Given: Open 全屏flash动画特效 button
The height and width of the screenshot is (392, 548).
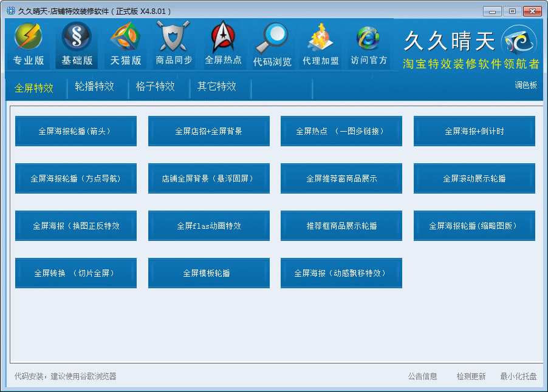Looking at the screenshot, I should [208, 226].
